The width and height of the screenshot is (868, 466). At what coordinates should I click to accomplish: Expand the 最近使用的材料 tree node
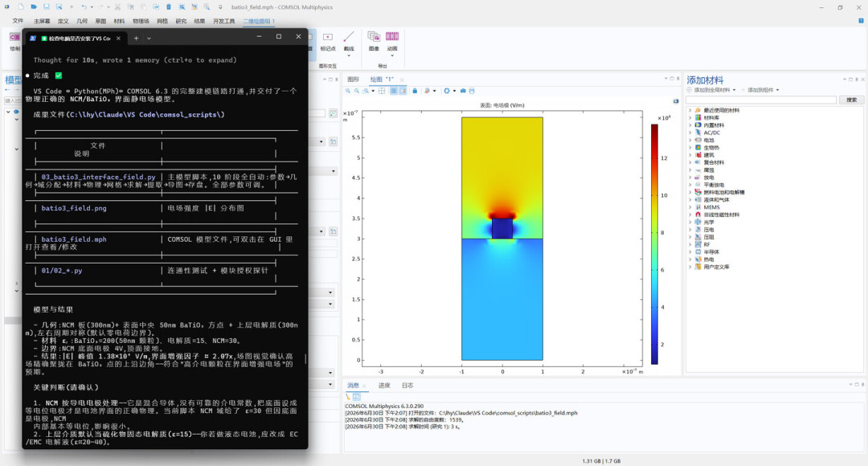pyautogui.click(x=690, y=110)
